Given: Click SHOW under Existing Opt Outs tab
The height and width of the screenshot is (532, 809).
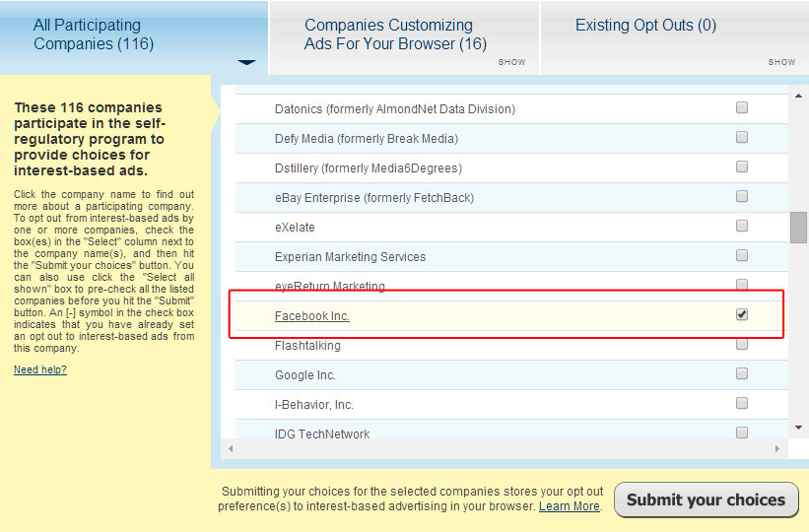Looking at the screenshot, I should click(781, 62).
